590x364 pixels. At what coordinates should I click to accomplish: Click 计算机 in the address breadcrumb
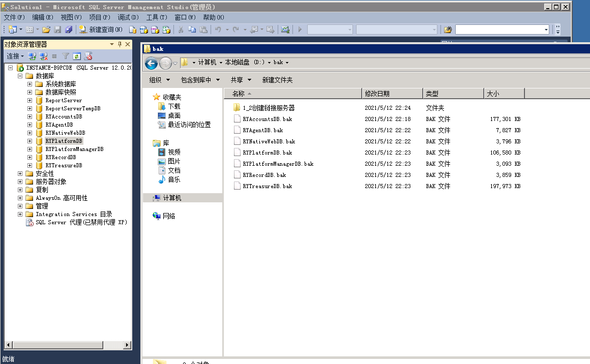207,63
